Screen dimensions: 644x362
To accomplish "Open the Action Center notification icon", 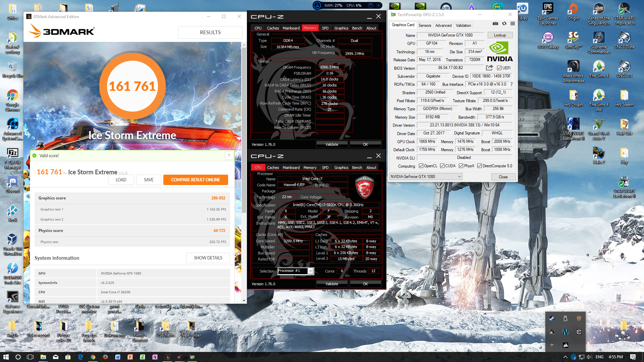I will click(633, 357).
